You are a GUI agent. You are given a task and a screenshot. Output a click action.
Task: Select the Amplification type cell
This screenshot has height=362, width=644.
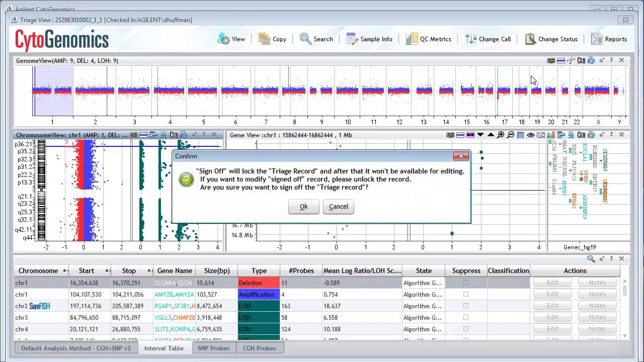[x=259, y=294]
